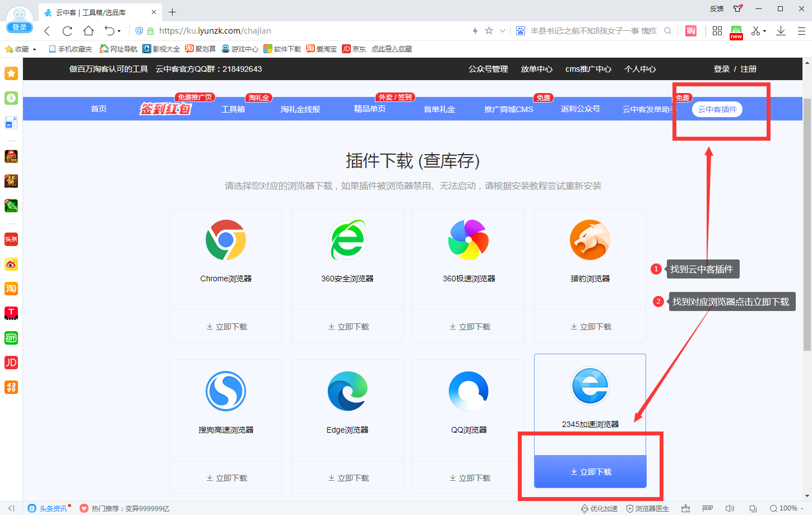
Task: Reload the page with the refresh icon
Action: coord(67,31)
